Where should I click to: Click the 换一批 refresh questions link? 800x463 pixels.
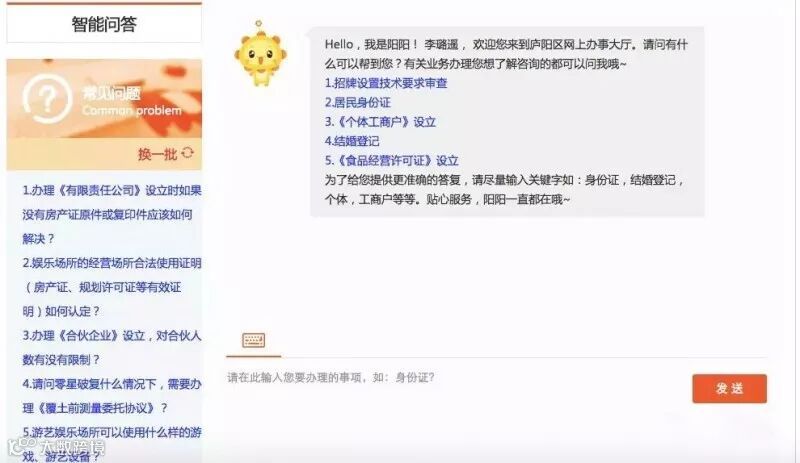pyautogui.click(x=157, y=154)
